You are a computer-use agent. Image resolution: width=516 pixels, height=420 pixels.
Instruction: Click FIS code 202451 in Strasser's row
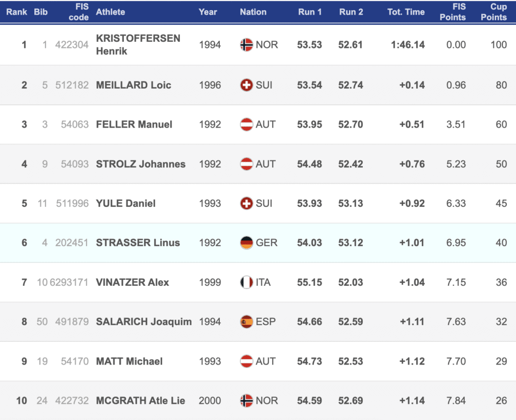click(x=72, y=243)
